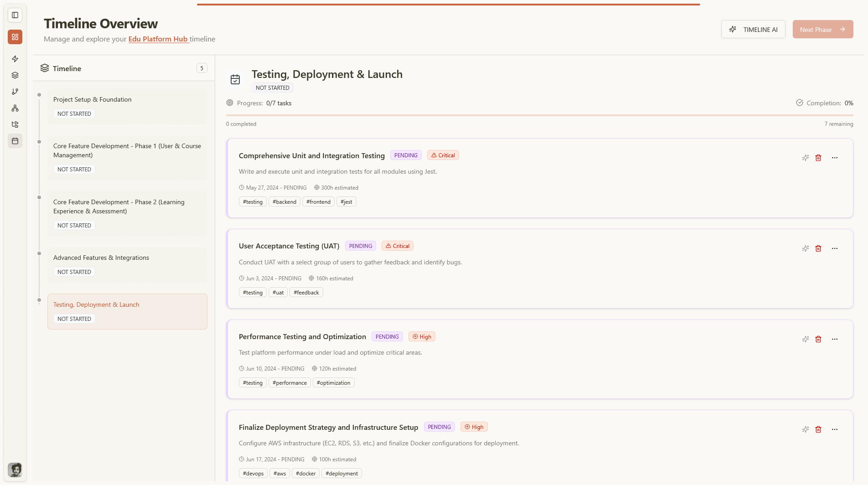The image size is (868, 485).
Task: Select the Advanced Features & Integrations phase
Action: [x=128, y=265]
